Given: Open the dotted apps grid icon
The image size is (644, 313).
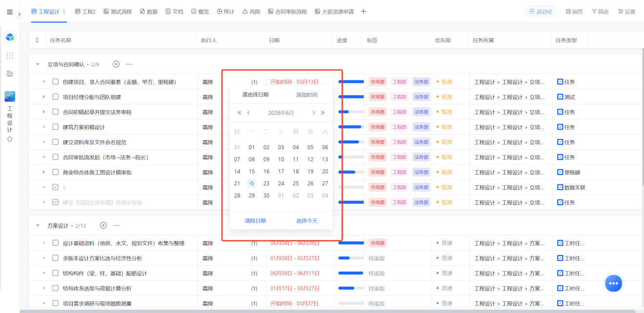Looking at the screenshot, I should (10, 56).
